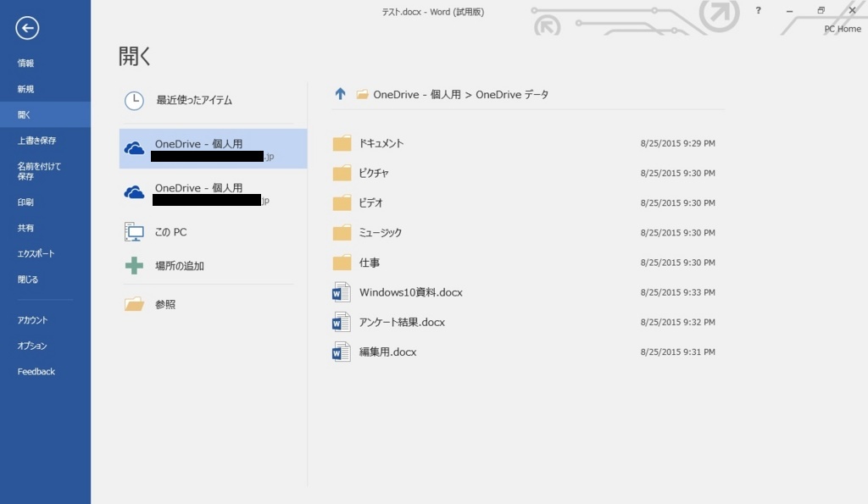Image resolution: width=868 pixels, height=504 pixels.
Task: Open the ビデオ folder name
Action: click(371, 203)
